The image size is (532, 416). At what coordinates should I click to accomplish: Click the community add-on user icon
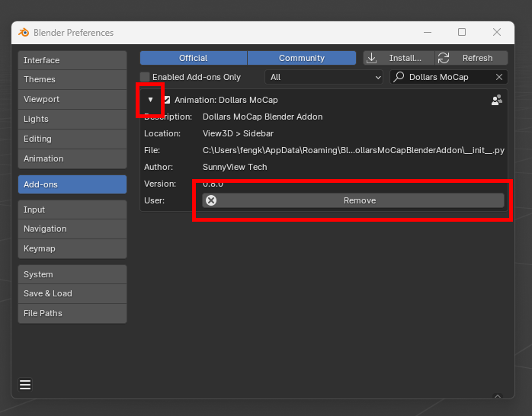coord(497,100)
